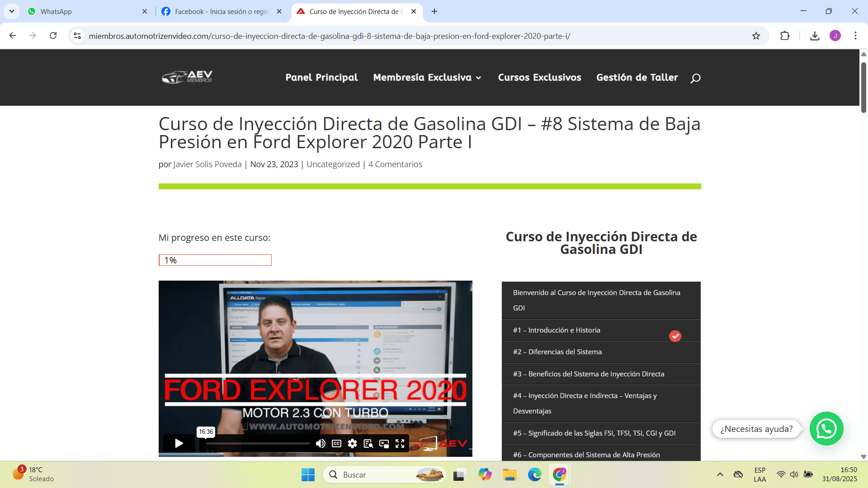Viewport: 868px width, 488px height.
Task: Click the video progress seek bar
Action: click(258, 443)
